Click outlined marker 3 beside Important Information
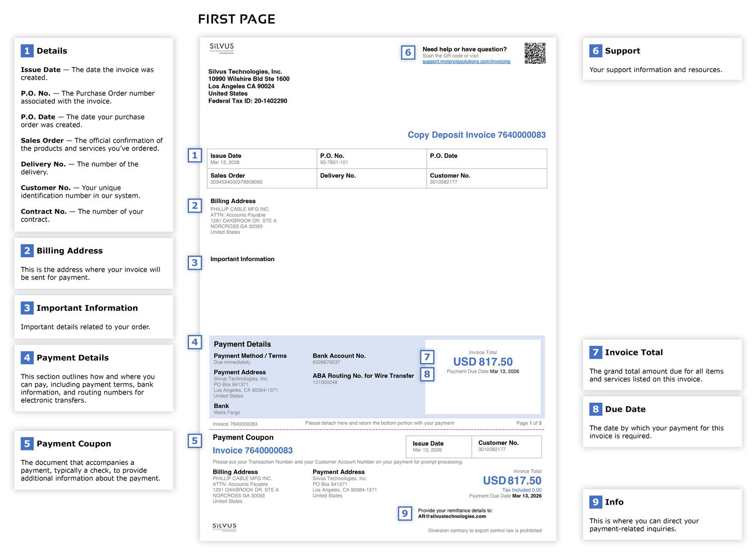This screenshot has width=756, height=557. coord(195,263)
